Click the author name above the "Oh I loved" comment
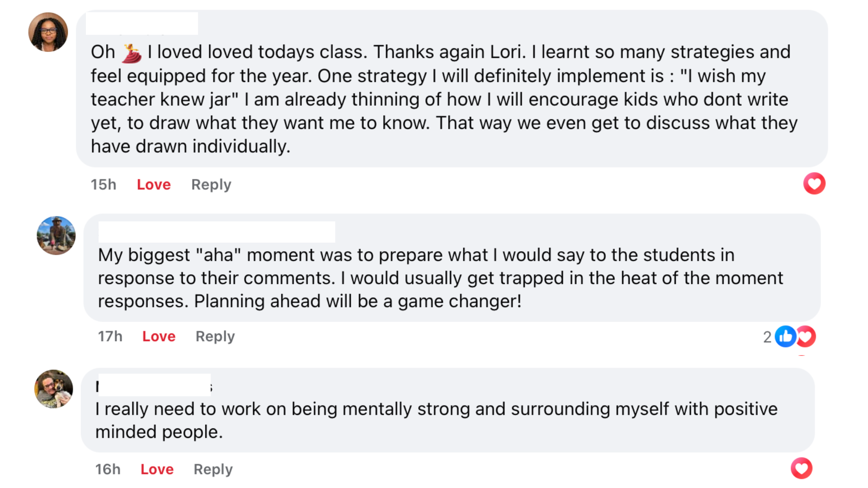Viewport: 868px width, 488px height. tap(142, 23)
